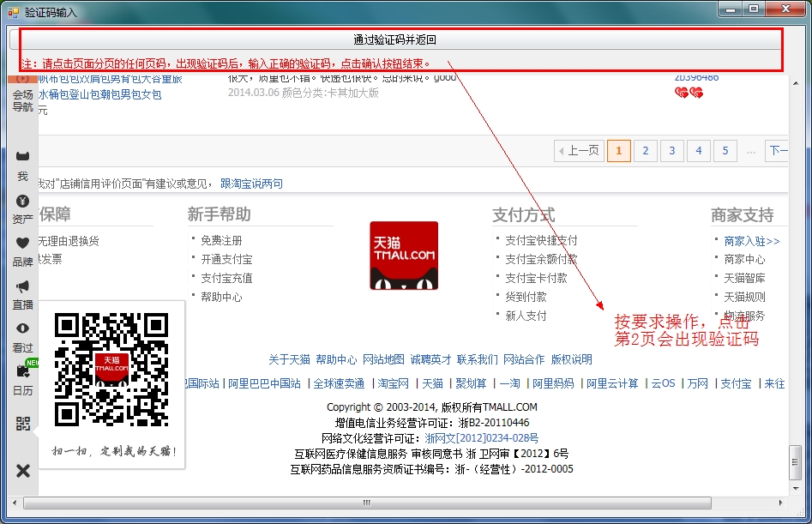Open the 阿里巴巴中国站 link
The width and height of the screenshot is (812, 524).
tap(264, 383)
